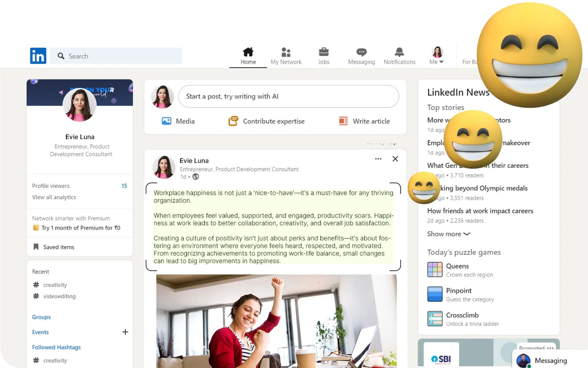
Task: Expand the Me profile dropdown
Action: [x=437, y=56]
